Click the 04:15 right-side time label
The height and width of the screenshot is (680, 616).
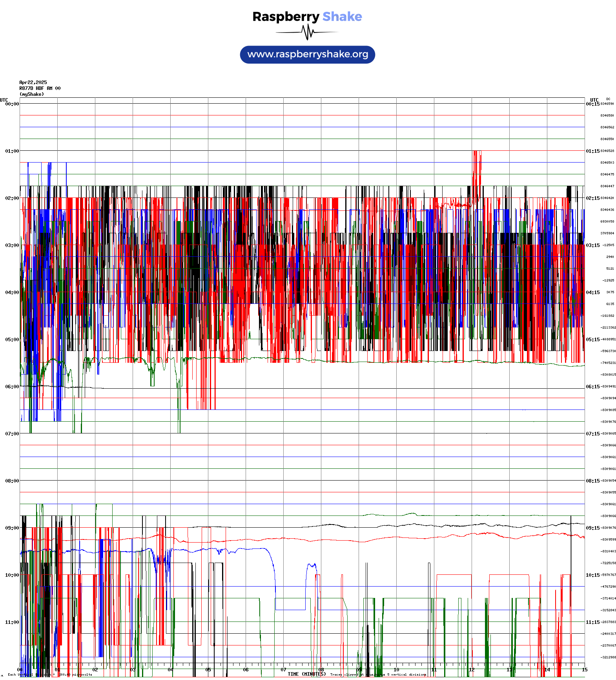(x=592, y=292)
